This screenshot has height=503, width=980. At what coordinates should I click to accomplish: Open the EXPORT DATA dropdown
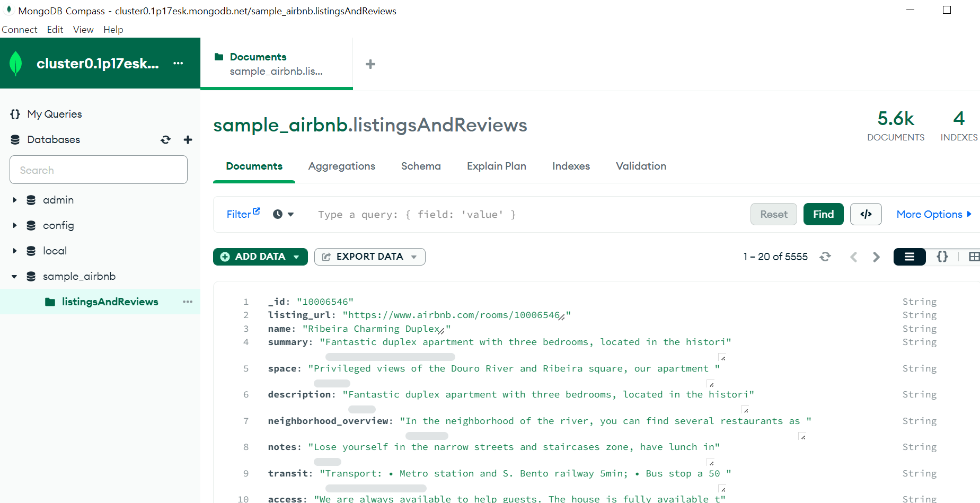pos(370,257)
